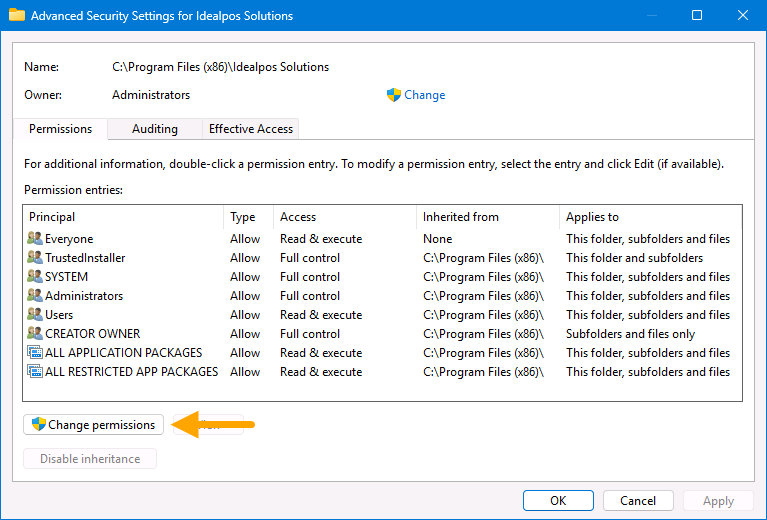
Task: Select the CREATOR OWNER permission entry
Action: point(383,334)
